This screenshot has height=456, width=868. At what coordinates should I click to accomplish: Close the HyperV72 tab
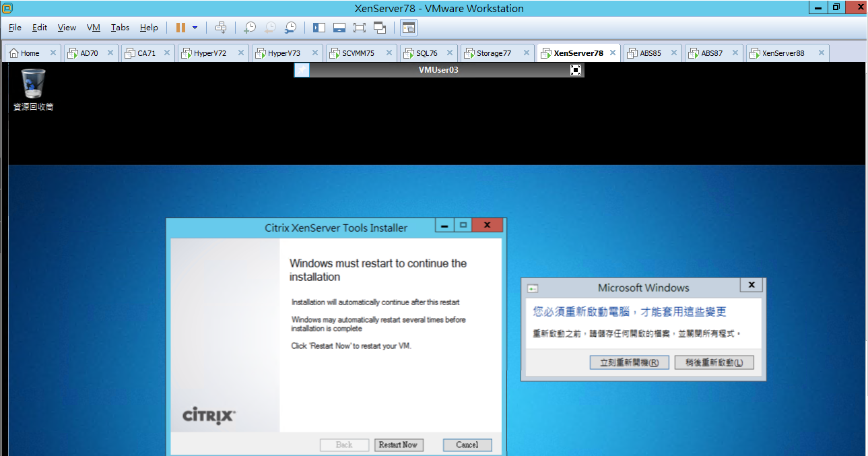241,53
